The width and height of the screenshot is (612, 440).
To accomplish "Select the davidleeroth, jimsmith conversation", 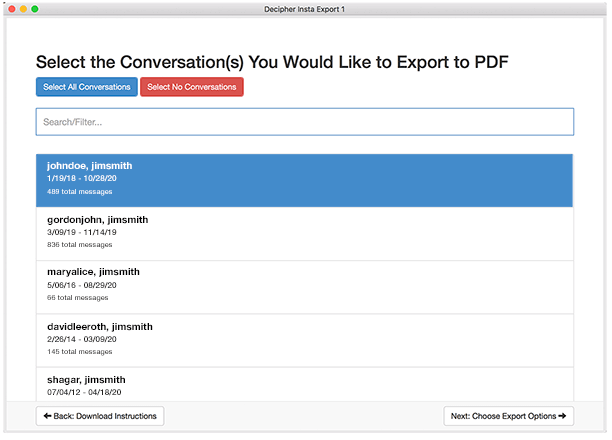I will [x=304, y=340].
